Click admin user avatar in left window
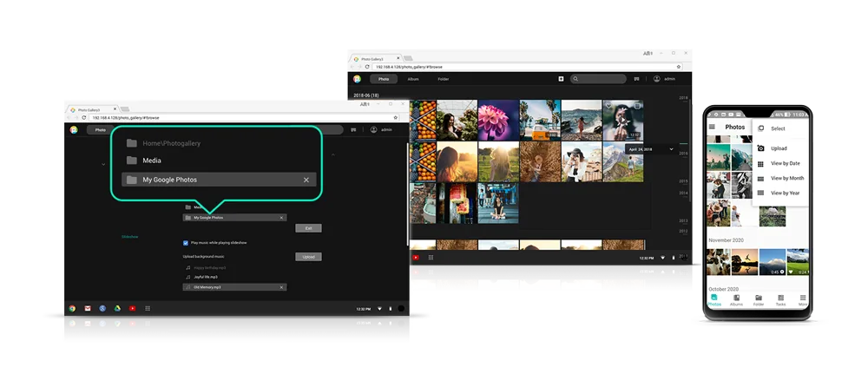 pos(373,129)
